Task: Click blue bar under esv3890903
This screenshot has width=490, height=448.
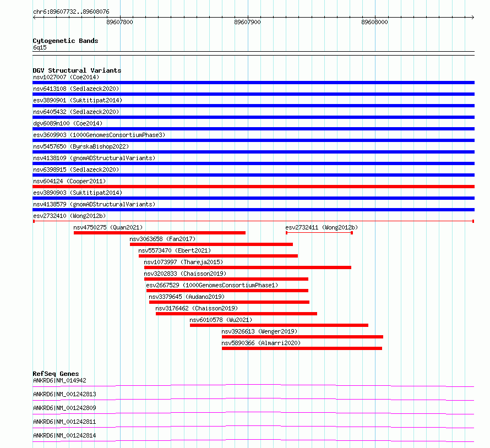Action: [x=253, y=198]
